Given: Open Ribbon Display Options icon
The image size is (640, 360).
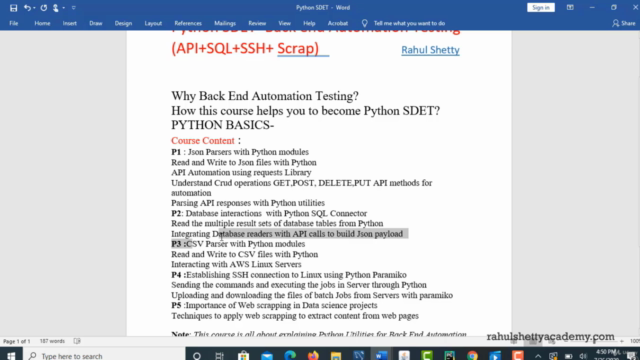Looking at the screenshot, I should [570, 7].
